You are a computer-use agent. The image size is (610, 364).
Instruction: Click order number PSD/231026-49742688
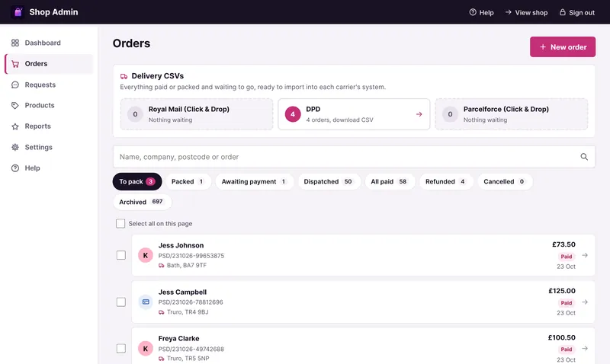[191, 349]
